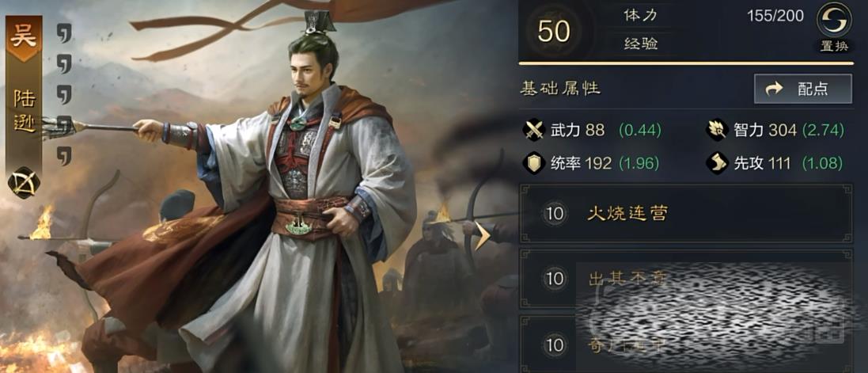Tap the level 50 circle badge
This screenshot has width=868, height=373.
554,32
